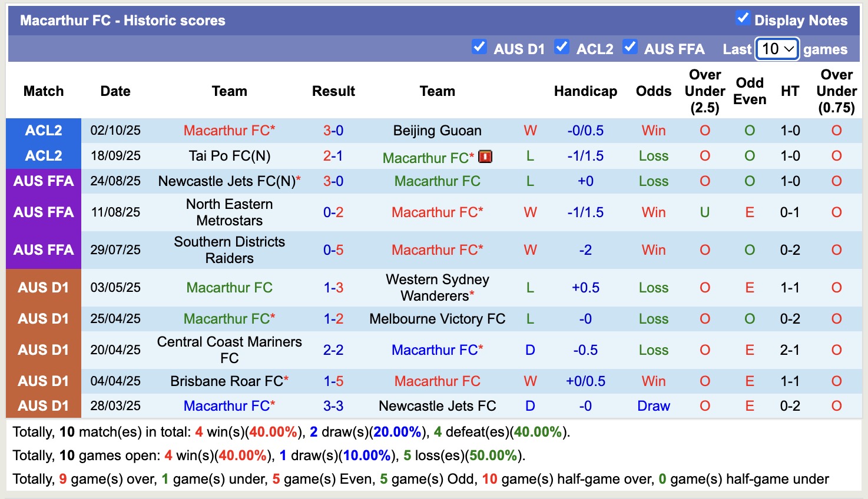Click the AUS D1 badge beside 03/05/25 match
The height and width of the screenshot is (499, 868).
pyautogui.click(x=43, y=287)
